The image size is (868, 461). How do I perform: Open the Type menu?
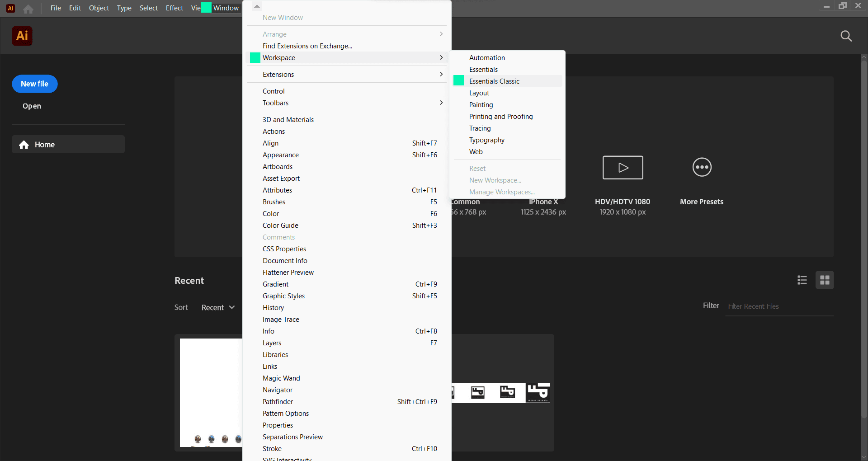tap(124, 8)
